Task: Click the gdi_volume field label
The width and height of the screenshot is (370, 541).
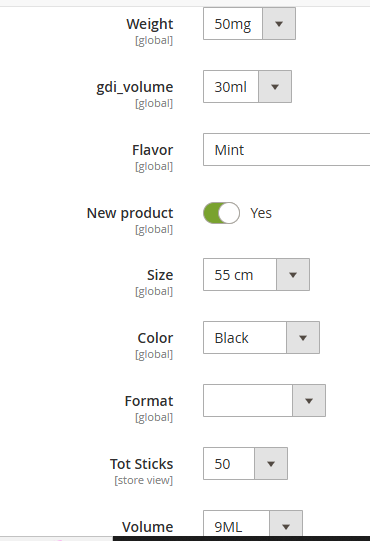Action: (x=135, y=87)
